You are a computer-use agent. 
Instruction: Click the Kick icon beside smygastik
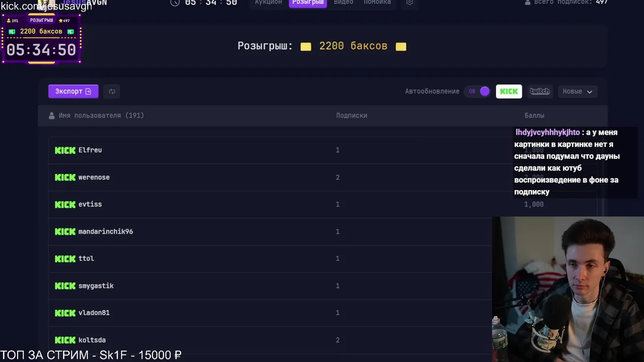click(65, 286)
